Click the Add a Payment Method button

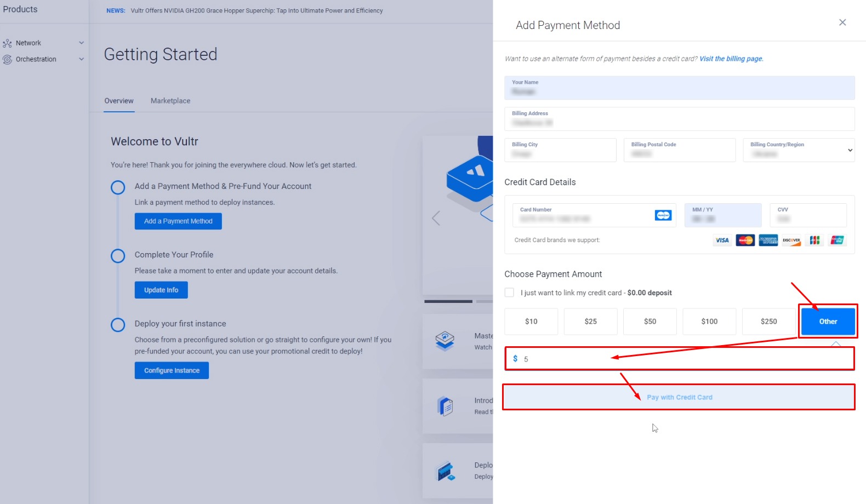tap(178, 221)
